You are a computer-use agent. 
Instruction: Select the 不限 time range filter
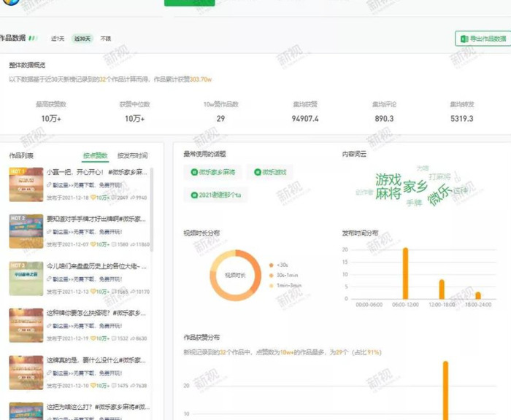pos(106,39)
